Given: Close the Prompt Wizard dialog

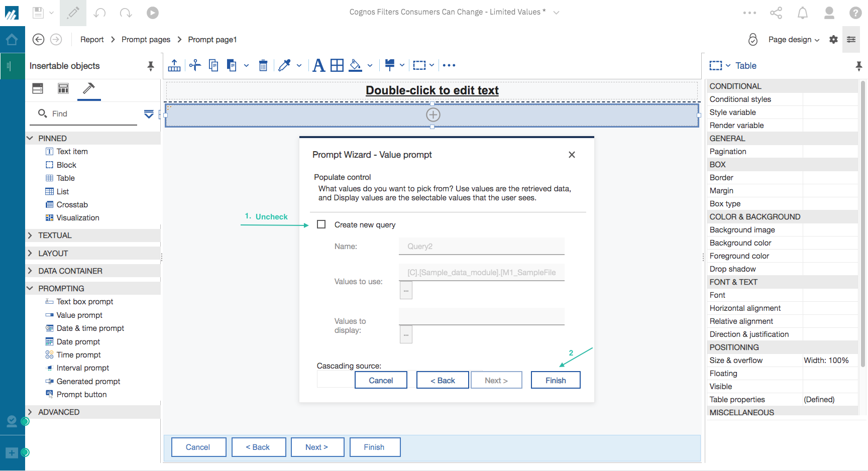Looking at the screenshot, I should (x=572, y=155).
